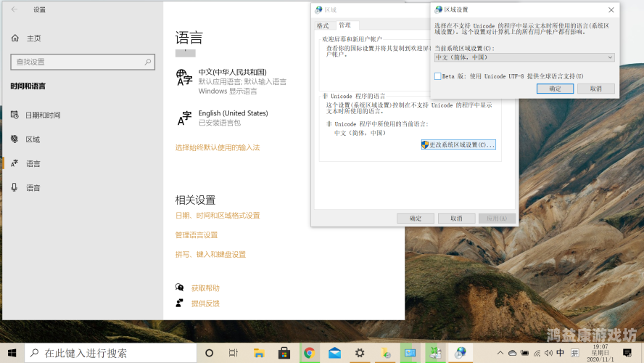Click the search magnifier in 查找设置 box
The width and height of the screenshot is (644, 363).
click(147, 62)
